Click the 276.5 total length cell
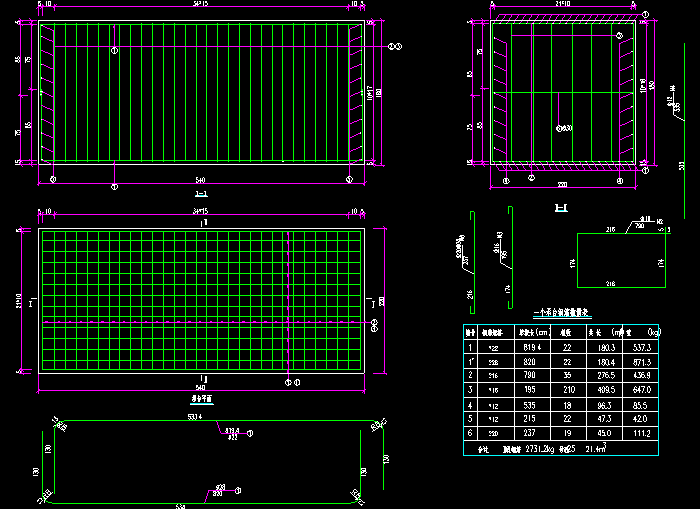700x509 pixels. click(x=605, y=373)
